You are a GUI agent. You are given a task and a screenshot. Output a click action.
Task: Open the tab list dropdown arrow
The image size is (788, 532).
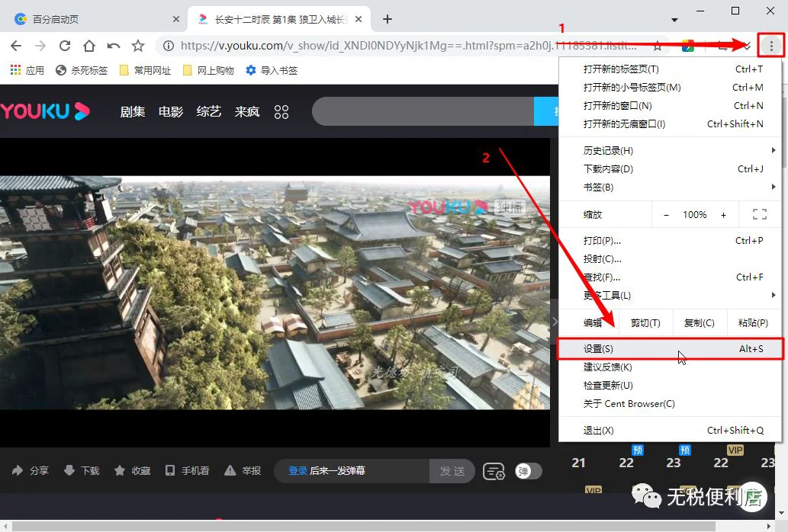pyautogui.click(x=674, y=20)
